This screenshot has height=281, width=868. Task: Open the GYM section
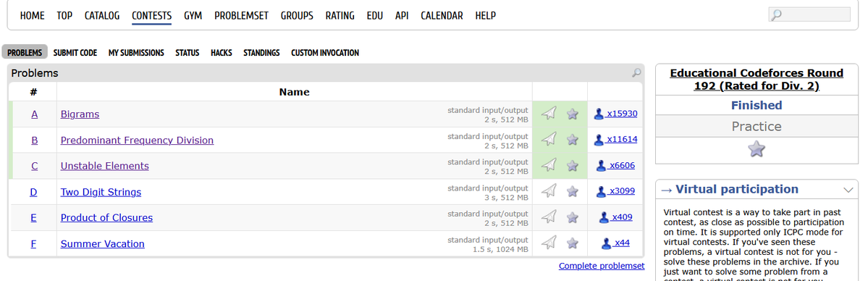[193, 15]
